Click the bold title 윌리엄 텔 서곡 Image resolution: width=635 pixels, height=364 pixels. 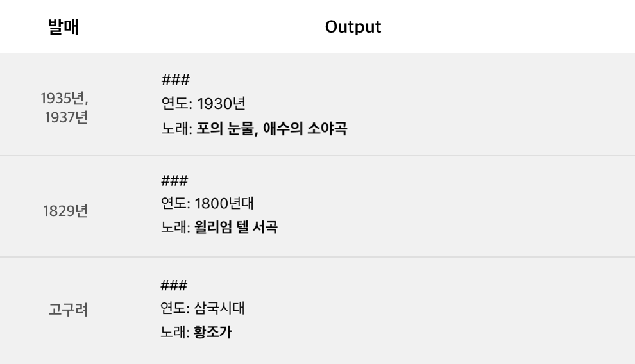(236, 227)
